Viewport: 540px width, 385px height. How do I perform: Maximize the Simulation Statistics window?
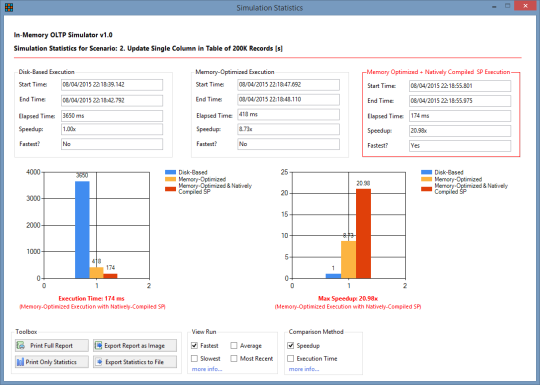pyautogui.click(x=507, y=6)
